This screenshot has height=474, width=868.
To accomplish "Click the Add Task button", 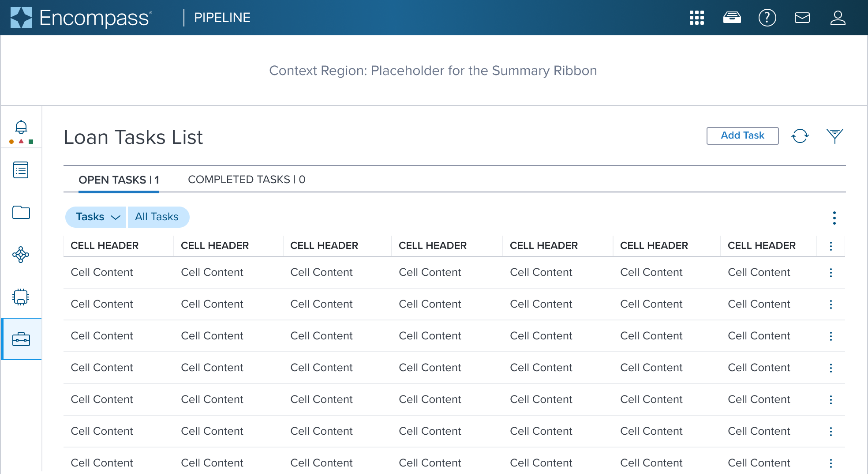I will [743, 136].
